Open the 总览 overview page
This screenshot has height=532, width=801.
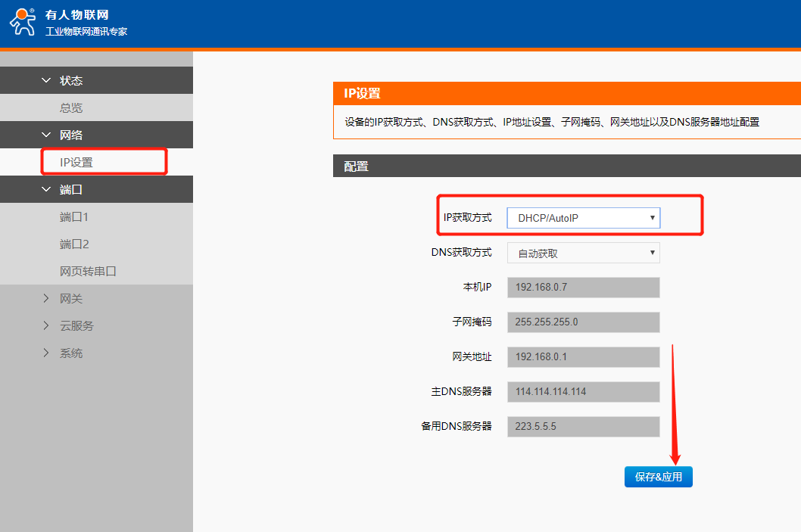coord(71,108)
